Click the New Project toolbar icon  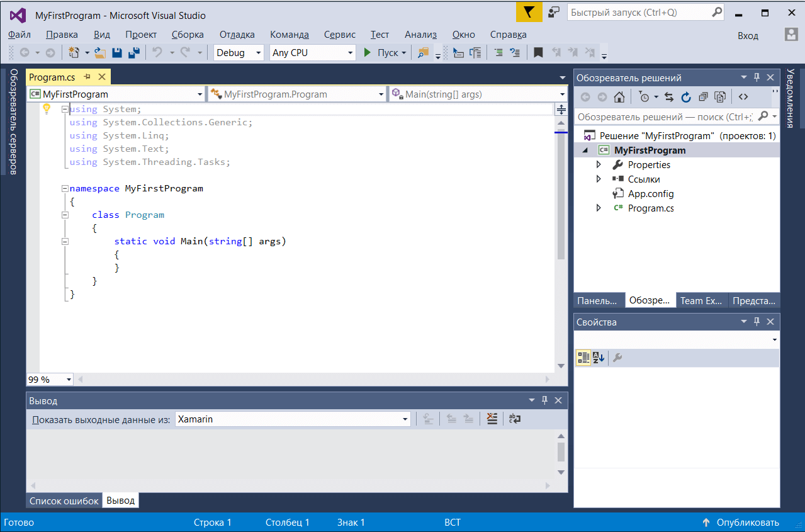(74, 53)
